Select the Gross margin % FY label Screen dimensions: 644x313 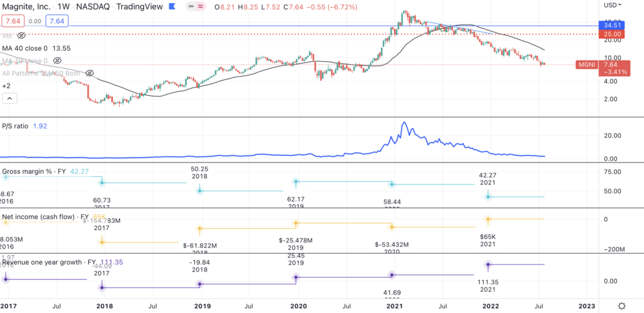click(x=34, y=171)
